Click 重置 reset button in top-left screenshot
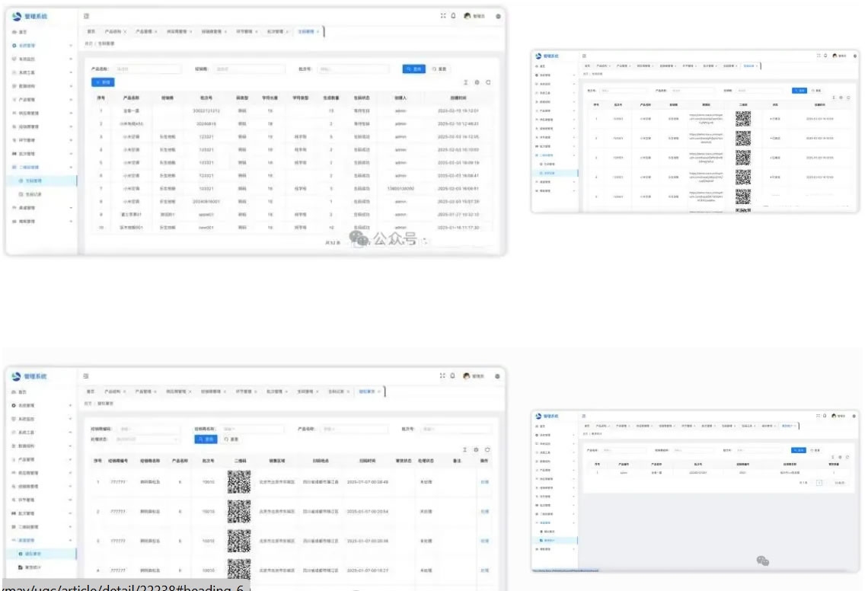 click(439, 69)
